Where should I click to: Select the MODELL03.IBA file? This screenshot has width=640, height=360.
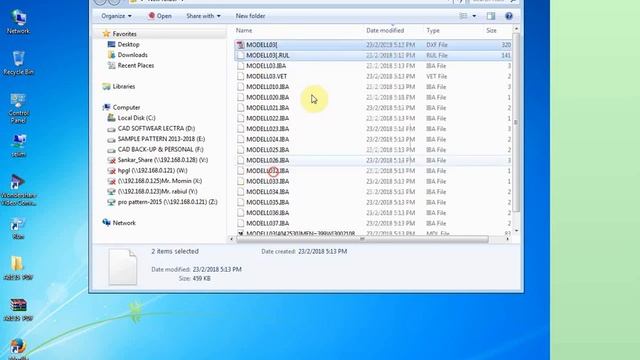(373, 66)
